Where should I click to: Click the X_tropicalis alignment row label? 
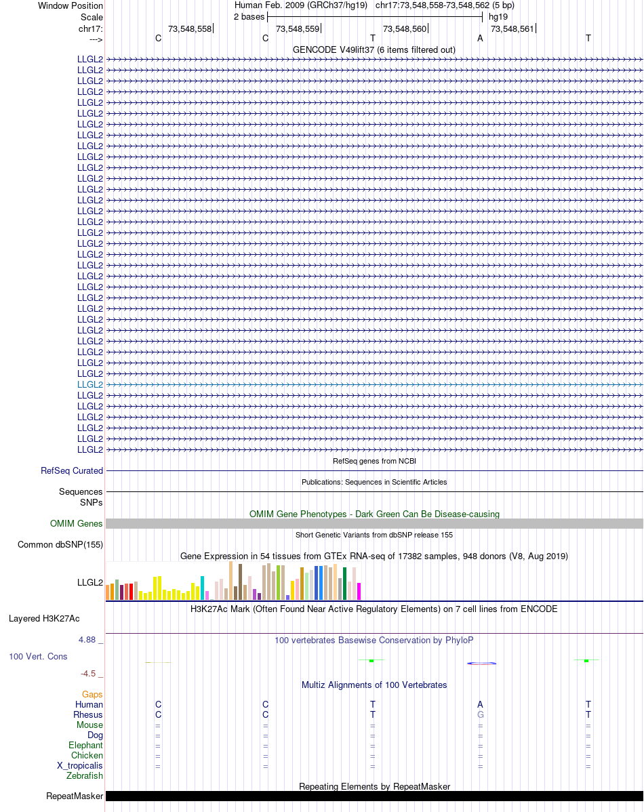[x=80, y=765]
